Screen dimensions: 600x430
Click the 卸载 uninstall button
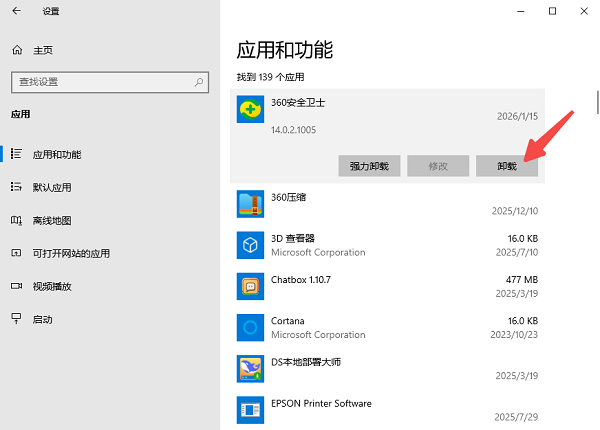(507, 166)
